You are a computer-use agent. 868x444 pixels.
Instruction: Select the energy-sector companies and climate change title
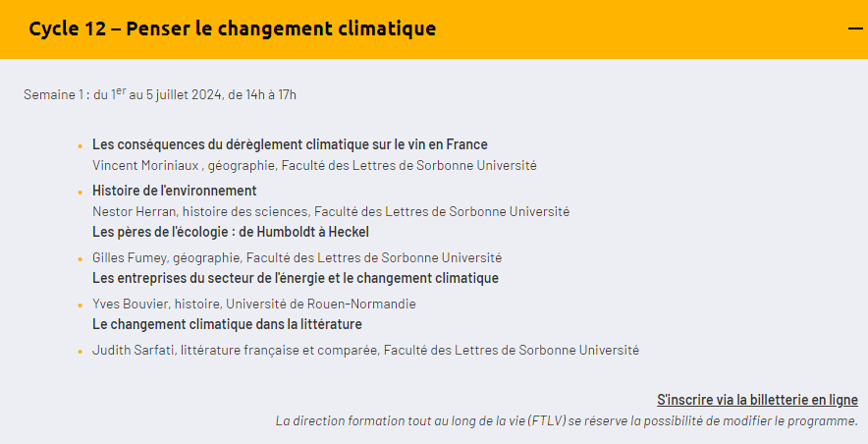296,278
